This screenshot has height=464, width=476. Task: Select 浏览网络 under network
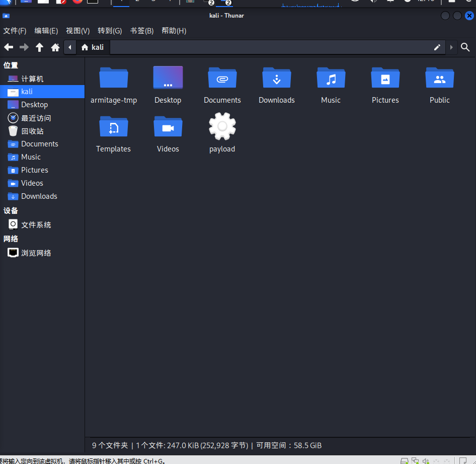pyautogui.click(x=42, y=253)
